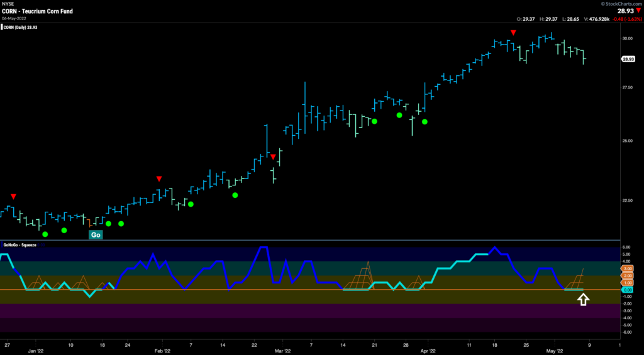Click the "Feb '22" date axis label
The height and width of the screenshot is (355, 644).
pos(162,351)
